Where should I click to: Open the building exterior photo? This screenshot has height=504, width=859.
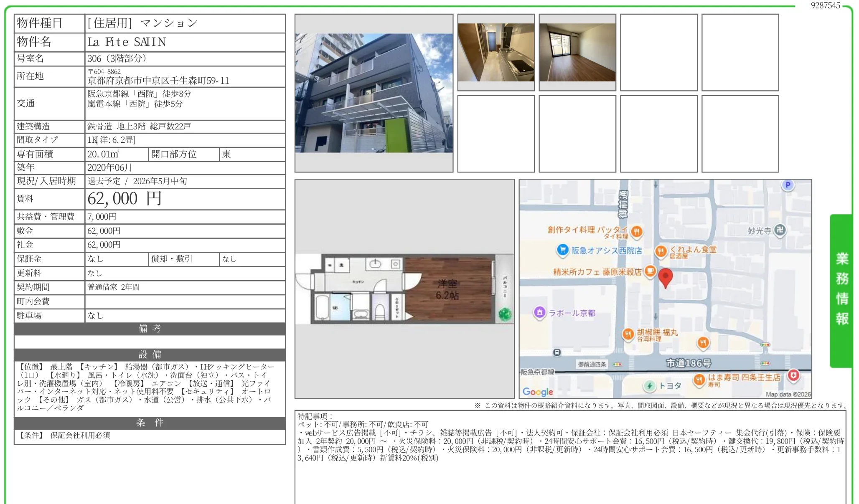374,93
